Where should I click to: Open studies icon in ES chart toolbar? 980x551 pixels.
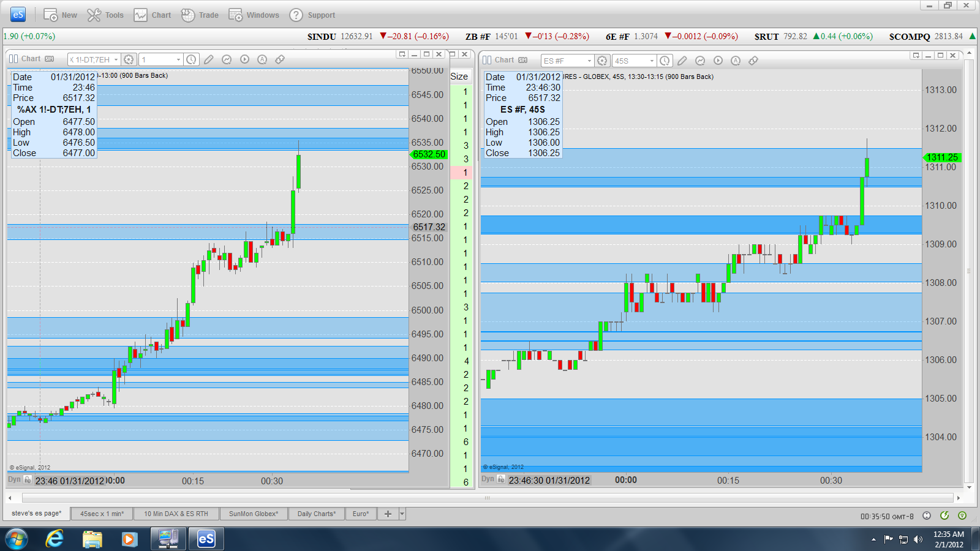tap(700, 61)
